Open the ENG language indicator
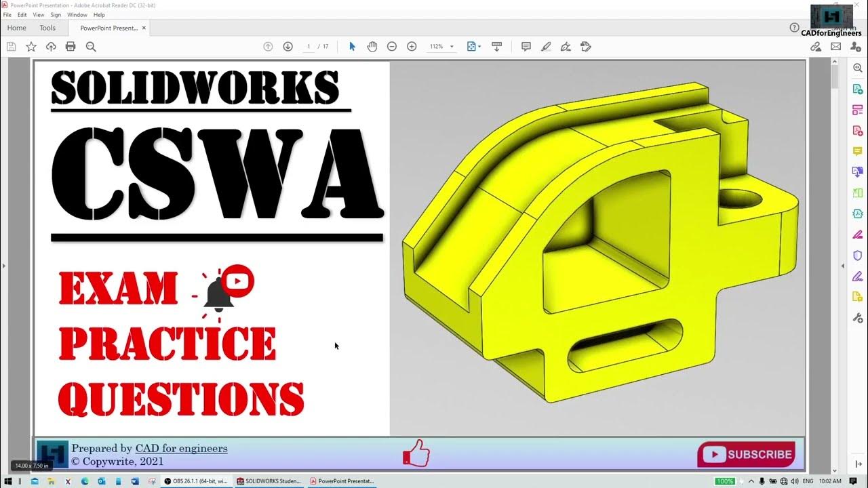 [808, 481]
